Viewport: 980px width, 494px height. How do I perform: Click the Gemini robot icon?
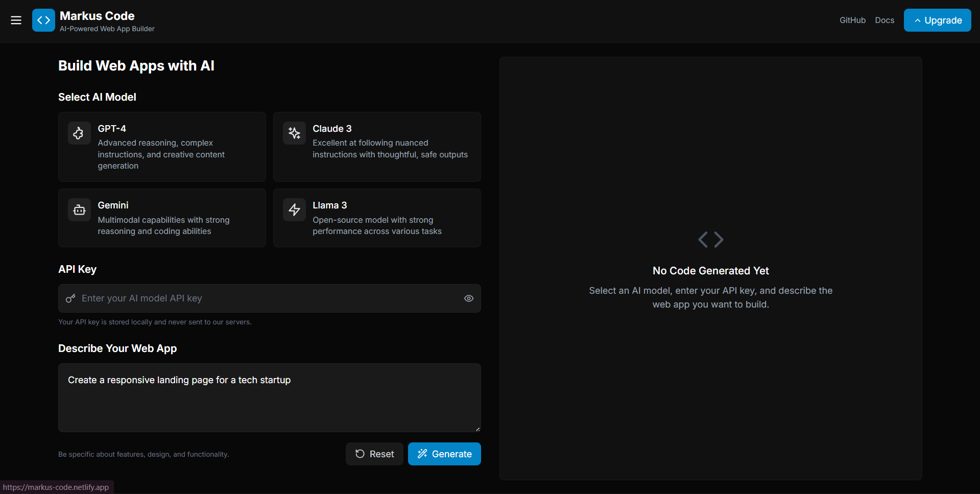79,210
